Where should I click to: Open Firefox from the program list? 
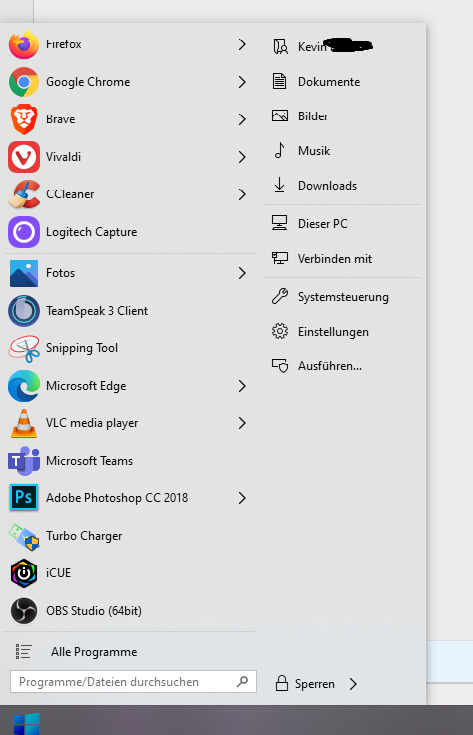(x=127, y=45)
